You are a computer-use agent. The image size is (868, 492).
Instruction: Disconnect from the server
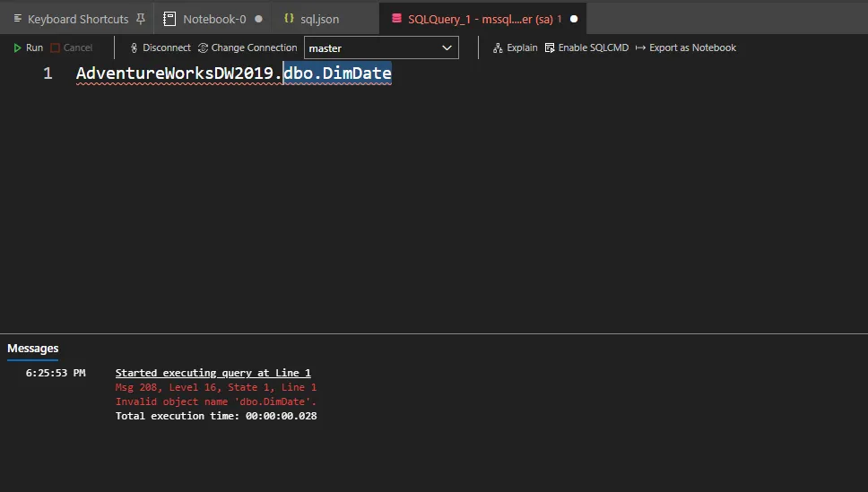tap(160, 47)
